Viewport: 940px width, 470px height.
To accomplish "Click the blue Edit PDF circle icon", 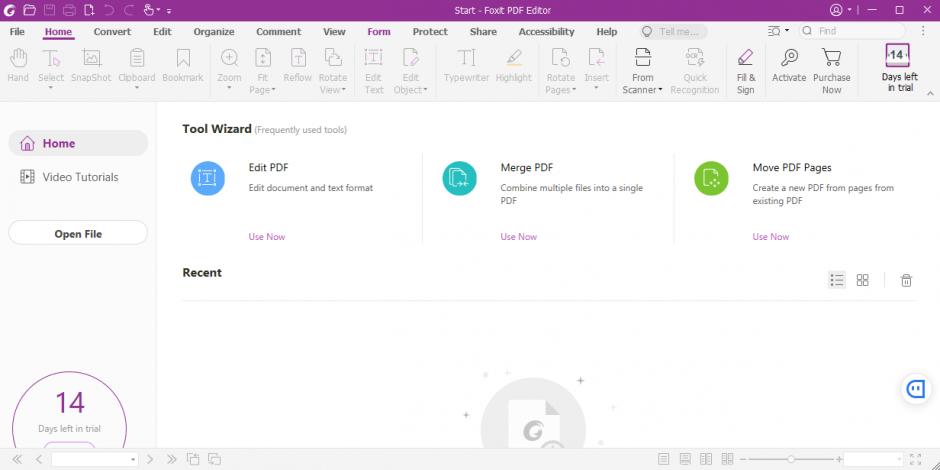I will (x=207, y=178).
